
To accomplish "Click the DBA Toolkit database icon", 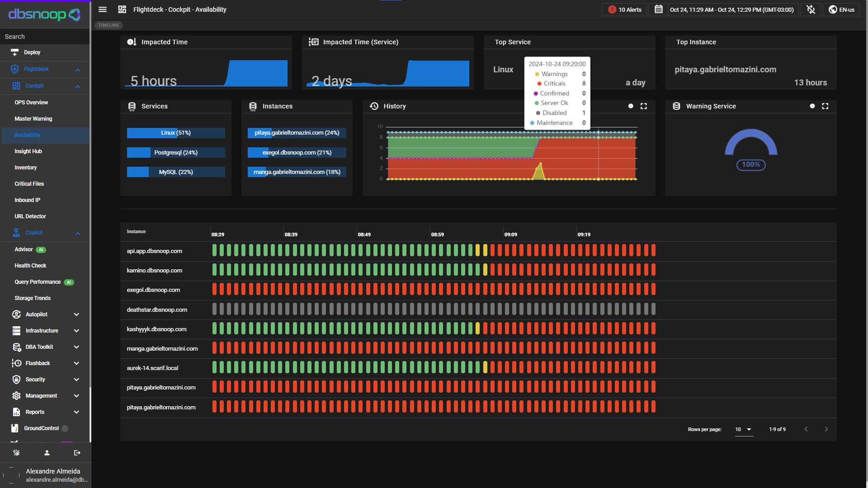I will 16,347.
